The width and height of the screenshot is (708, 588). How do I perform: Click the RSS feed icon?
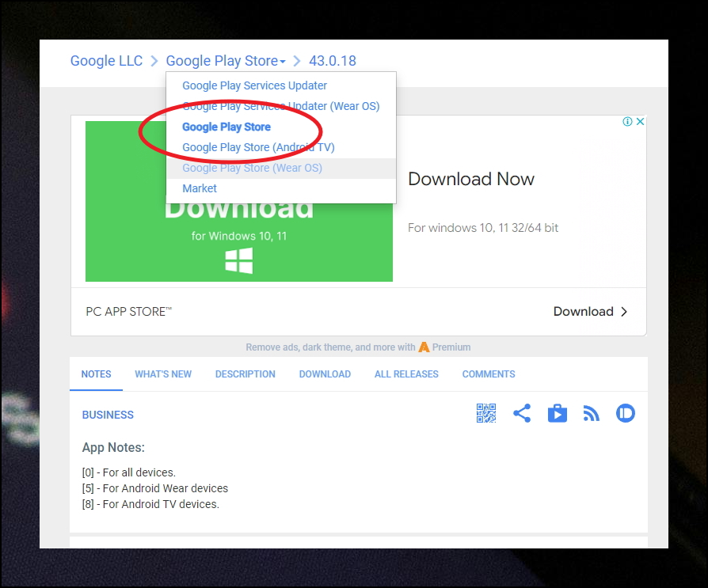click(591, 413)
